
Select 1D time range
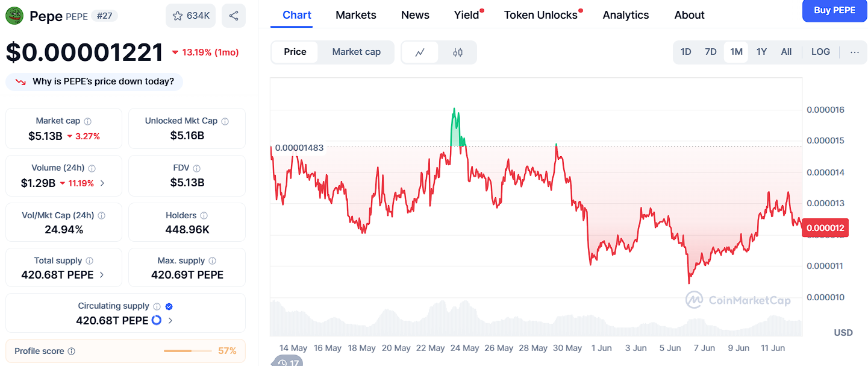pos(685,52)
